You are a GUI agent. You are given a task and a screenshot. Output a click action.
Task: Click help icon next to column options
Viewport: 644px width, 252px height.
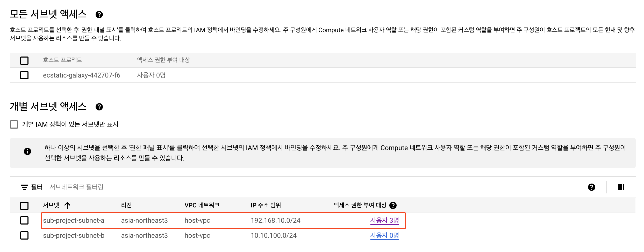pyautogui.click(x=591, y=187)
